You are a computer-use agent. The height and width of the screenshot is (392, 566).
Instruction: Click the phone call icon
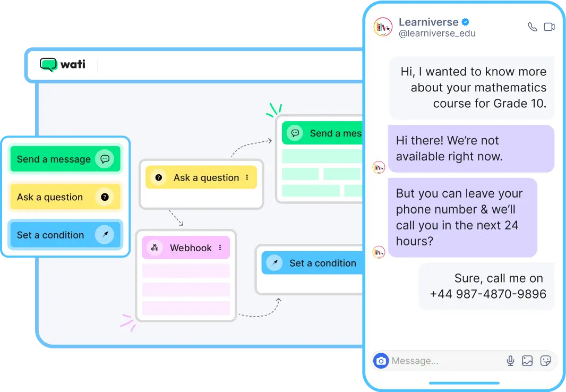pos(532,27)
